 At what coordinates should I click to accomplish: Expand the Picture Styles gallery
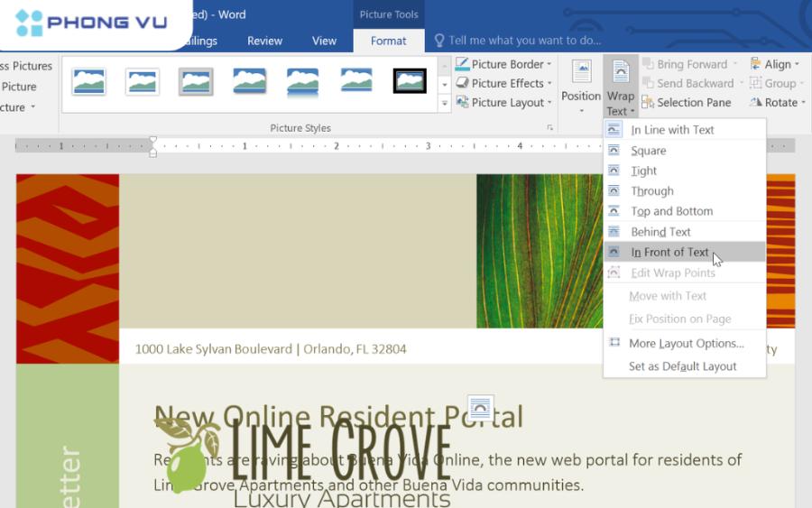pyautogui.click(x=444, y=104)
